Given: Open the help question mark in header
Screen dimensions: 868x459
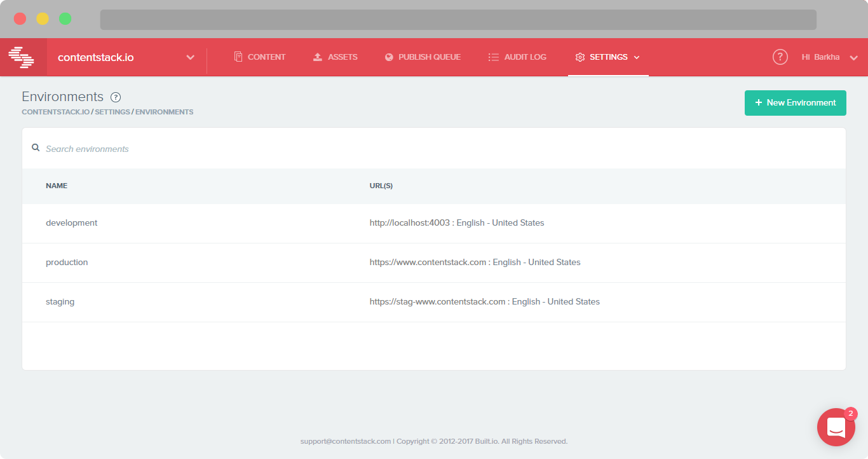Looking at the screenshot, I should 780,57.
